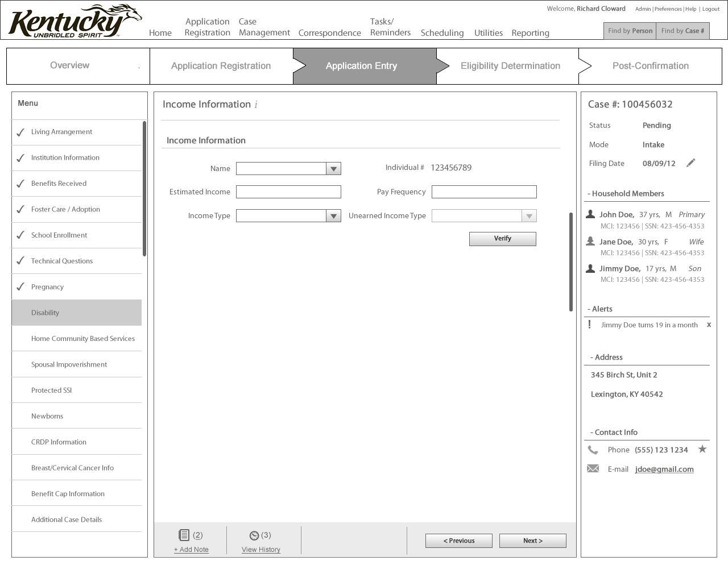This screenshot has height=582, width=728.
Task: Click the Verify button
Action: (x=503, y=239)
